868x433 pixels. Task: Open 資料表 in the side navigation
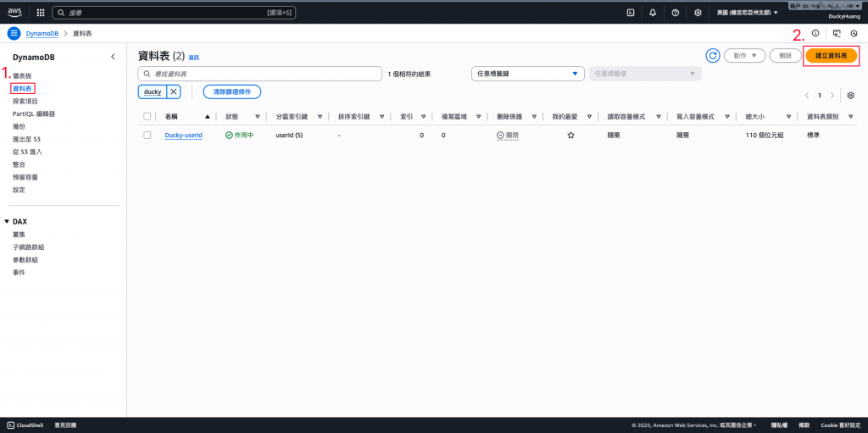tap(23, 88)
